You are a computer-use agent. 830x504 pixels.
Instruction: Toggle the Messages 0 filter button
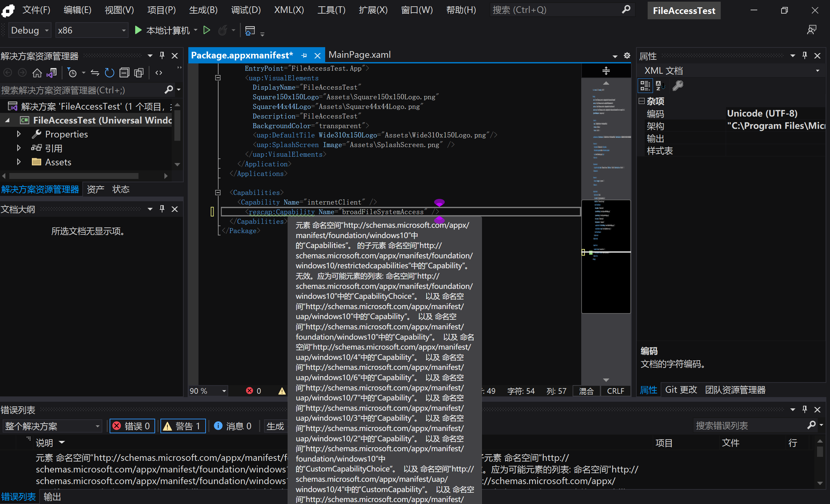[233, 426]
